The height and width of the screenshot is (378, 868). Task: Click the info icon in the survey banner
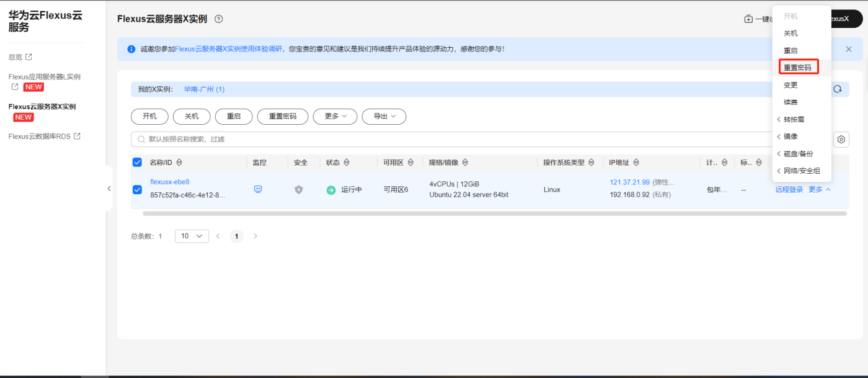131,49
